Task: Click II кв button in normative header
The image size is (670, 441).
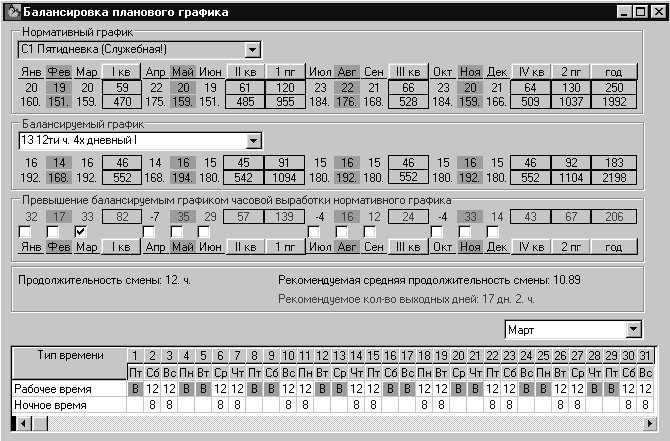Action: point(245,72)
